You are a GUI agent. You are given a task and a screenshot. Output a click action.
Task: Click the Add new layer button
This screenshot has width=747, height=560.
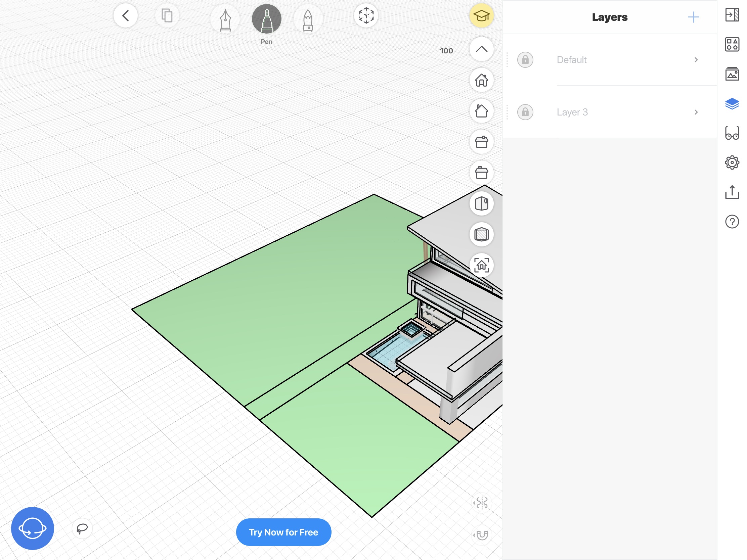[x=694, y=17]
